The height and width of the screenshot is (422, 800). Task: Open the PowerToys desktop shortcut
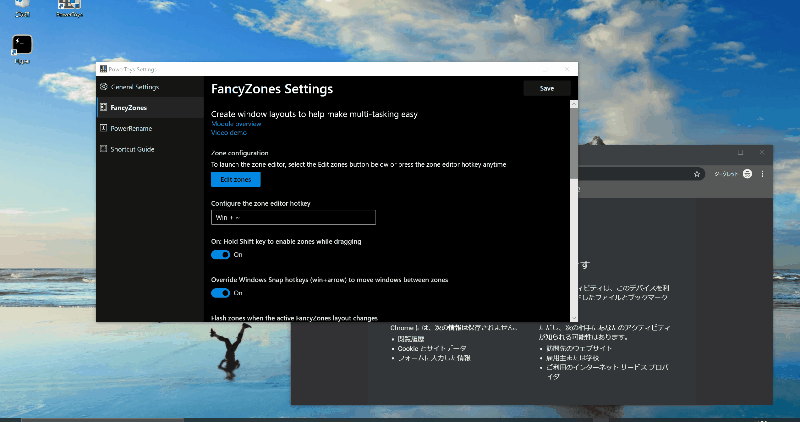(69, 7)
